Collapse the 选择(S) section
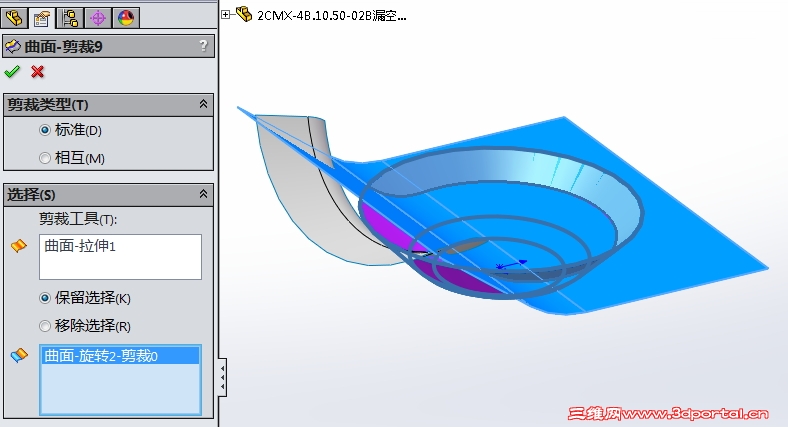 [x=203, y=194]
